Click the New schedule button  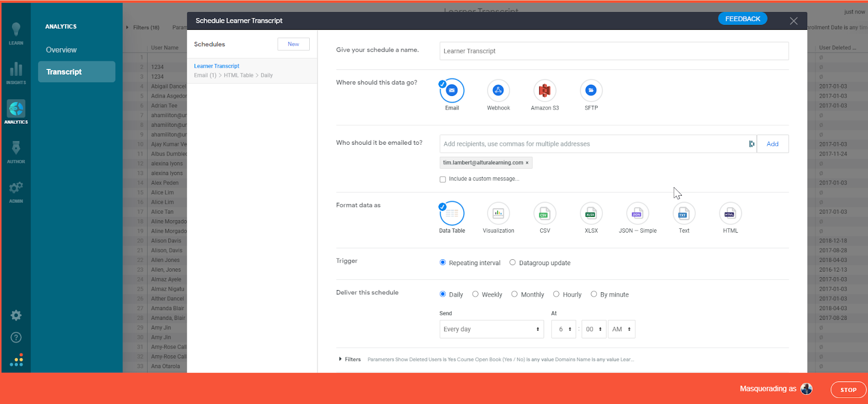click(x=293, y=44)
